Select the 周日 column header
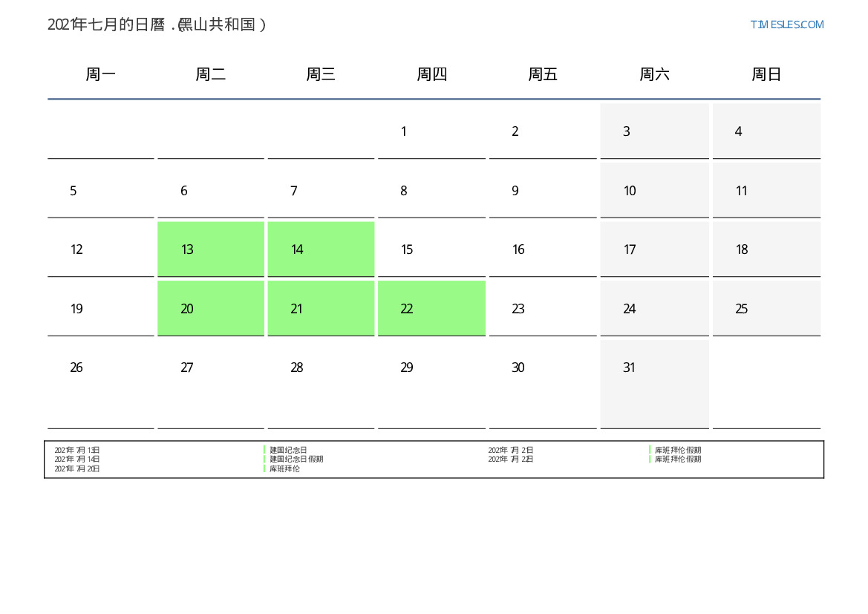This screenshot has width=868, height=614. (x=766, y=74)
